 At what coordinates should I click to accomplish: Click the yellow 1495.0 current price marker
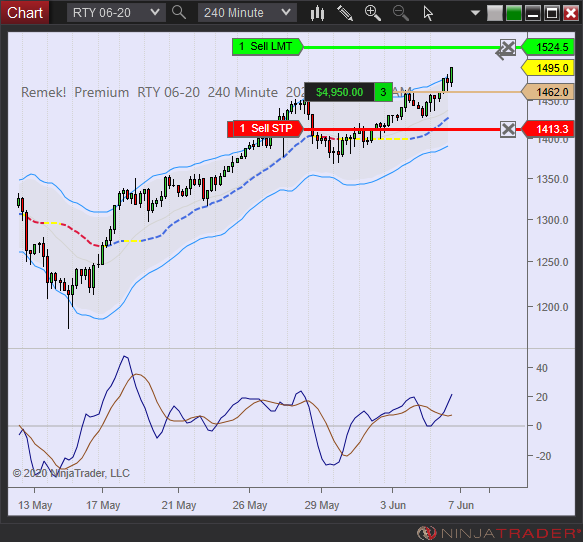[548, 68]
